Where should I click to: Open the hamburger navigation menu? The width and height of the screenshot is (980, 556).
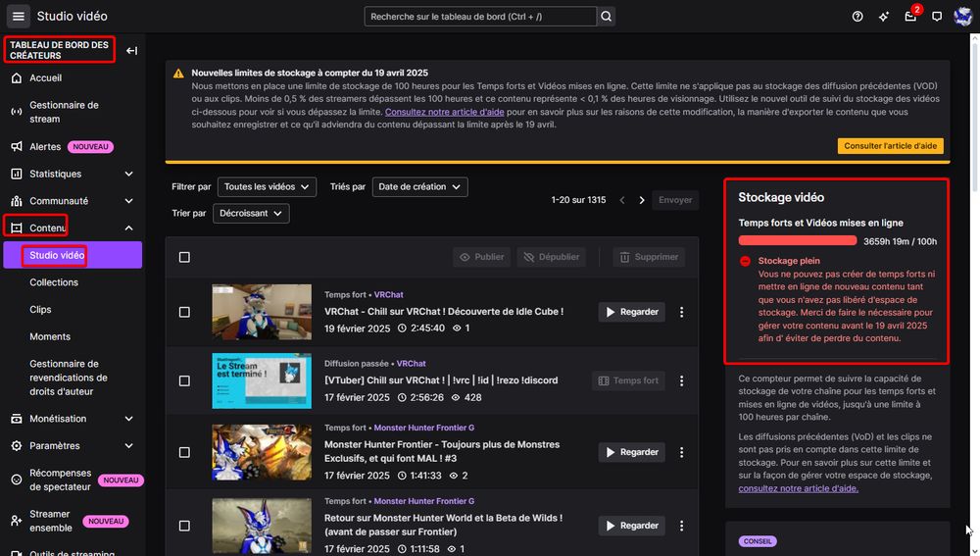18,17
